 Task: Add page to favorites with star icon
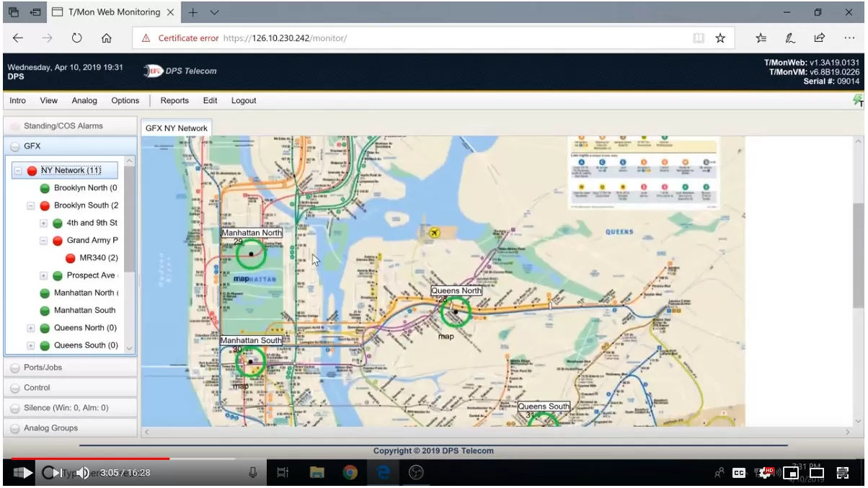point(720,38)
